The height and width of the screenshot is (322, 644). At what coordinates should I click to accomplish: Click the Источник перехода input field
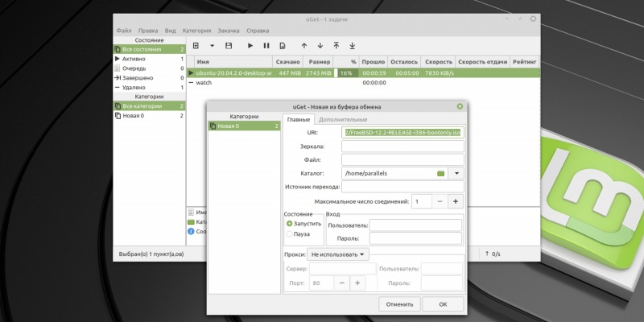(402, 187)
